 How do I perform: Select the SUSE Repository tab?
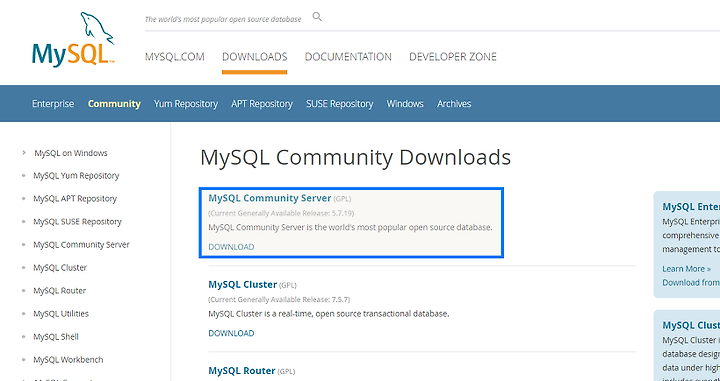[340, 104]
